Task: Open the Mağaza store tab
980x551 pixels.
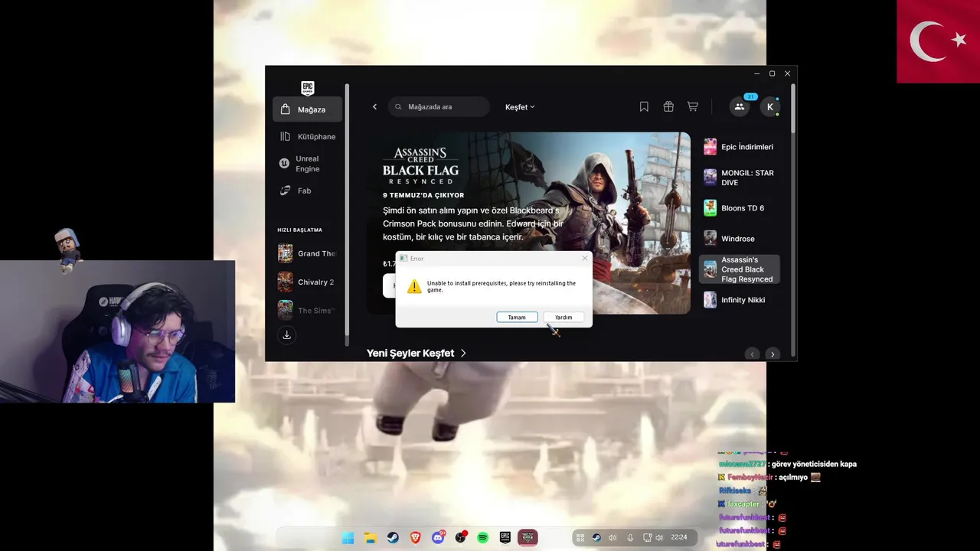Action: (307, 109)
